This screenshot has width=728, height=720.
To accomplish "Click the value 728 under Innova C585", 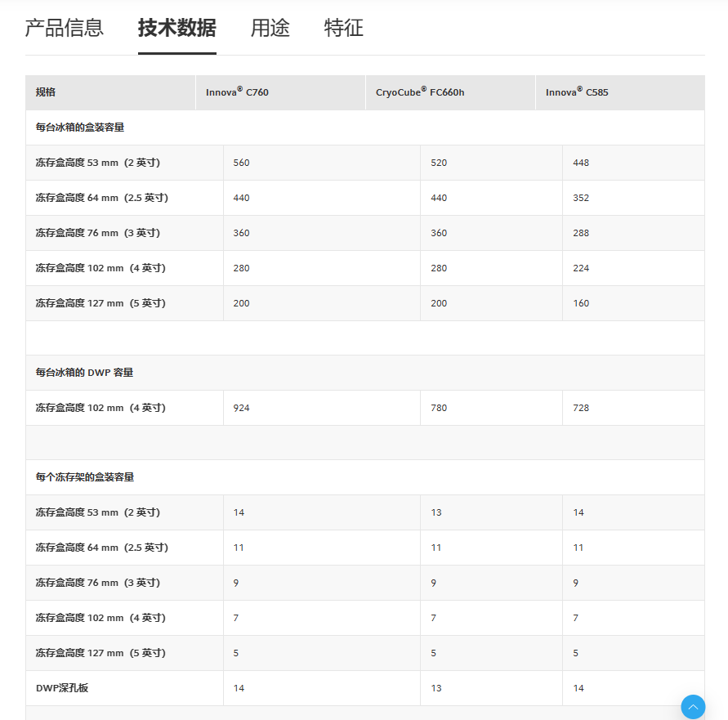I will [x=581, y=408].
